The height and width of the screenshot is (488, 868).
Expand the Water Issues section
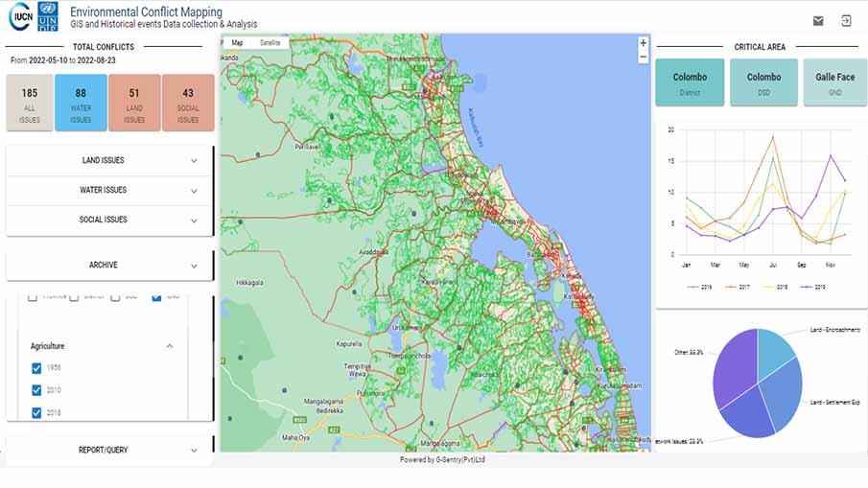point(109,191)
